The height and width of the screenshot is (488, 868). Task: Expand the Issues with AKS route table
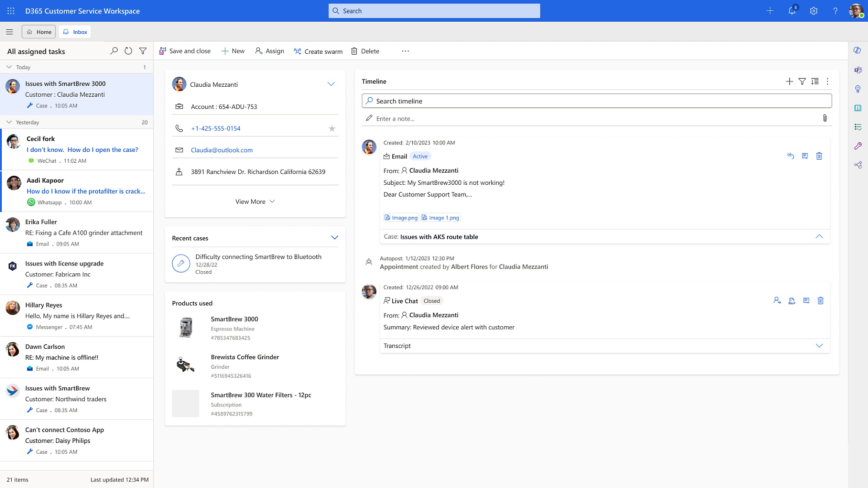pyautogui.click(x=820, y=236)
